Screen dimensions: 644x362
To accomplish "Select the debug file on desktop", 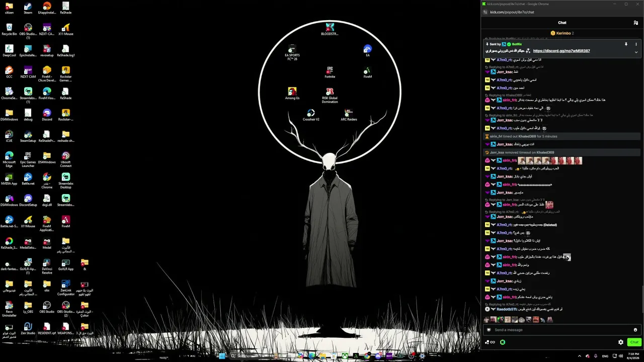I will [x=28, y=115].
